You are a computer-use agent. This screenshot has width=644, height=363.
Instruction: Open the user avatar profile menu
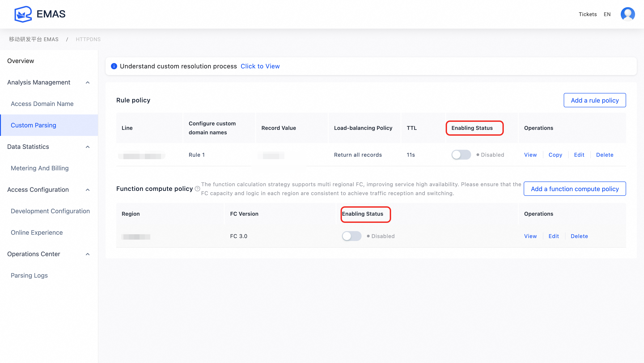627,14
